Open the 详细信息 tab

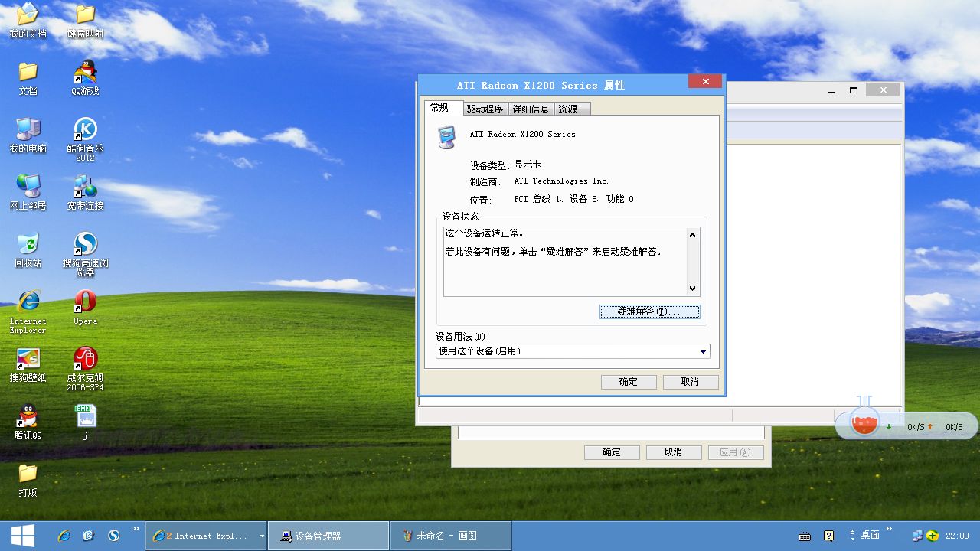(531, 109)
